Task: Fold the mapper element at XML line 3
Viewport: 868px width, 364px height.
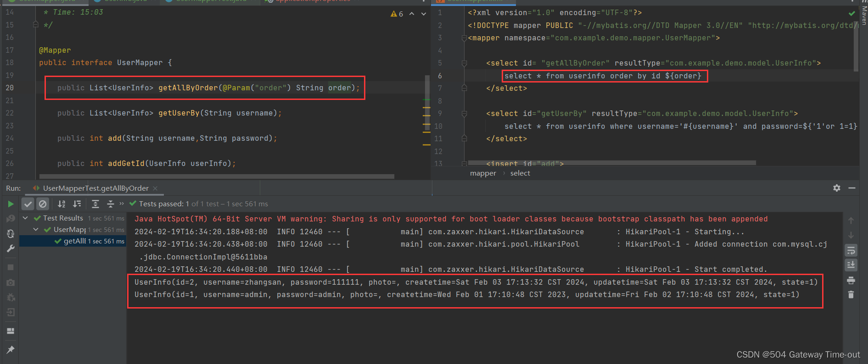Action: click(x=464, y=38)
